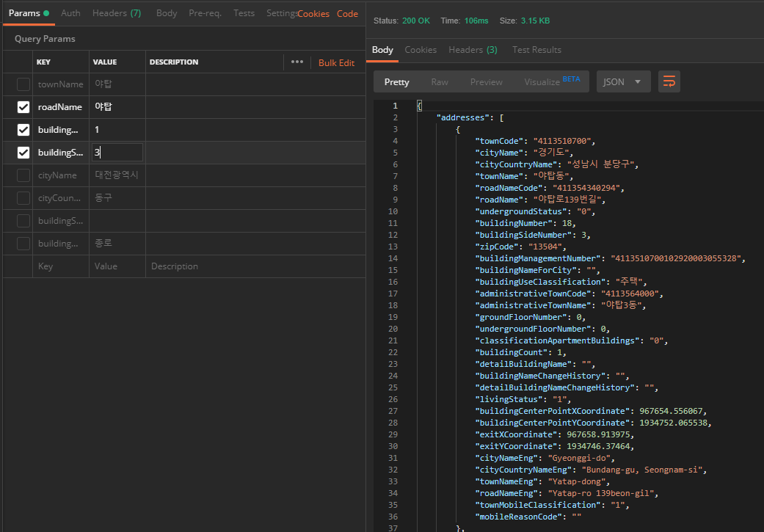Click the "buildingManagementNumber" line

point(611,258)
